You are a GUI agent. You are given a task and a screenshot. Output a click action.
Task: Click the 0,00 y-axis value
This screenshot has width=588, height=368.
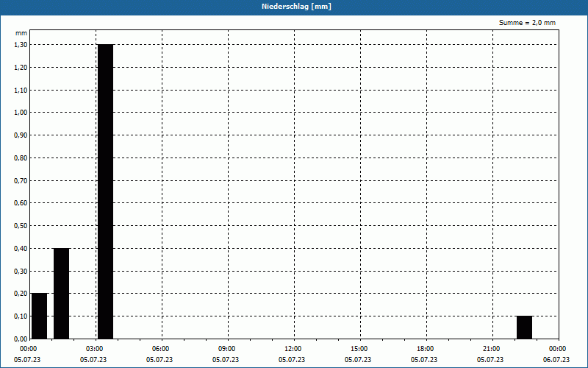pos(21,339)
